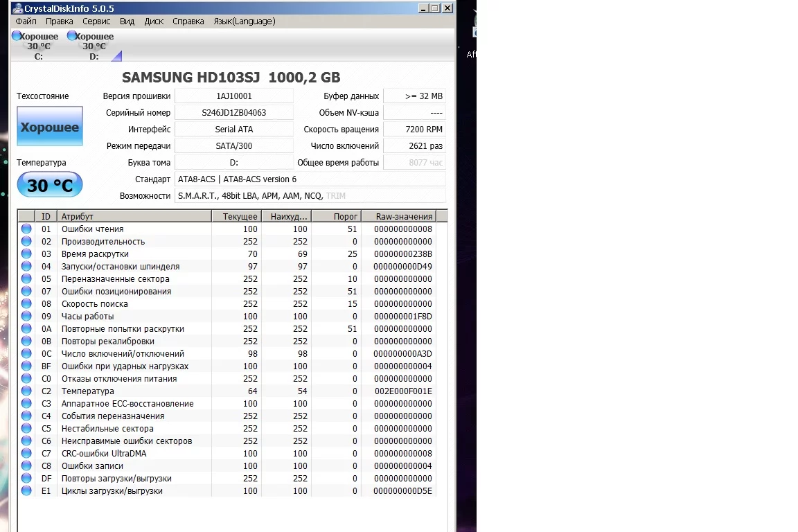Click the Текущее column header
This screenshot has height=532, width=798.
[237, 216]
